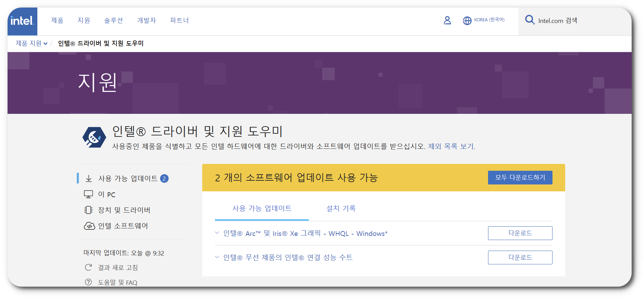Click the globe region icon
Screen dimensions: 644x299
(x=467, y=21)
